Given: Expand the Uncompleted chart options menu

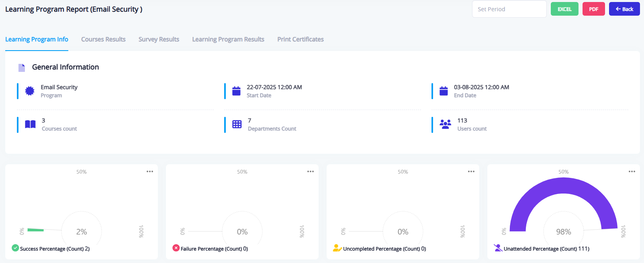Looking at the screenshot, I should pos(471,171).
